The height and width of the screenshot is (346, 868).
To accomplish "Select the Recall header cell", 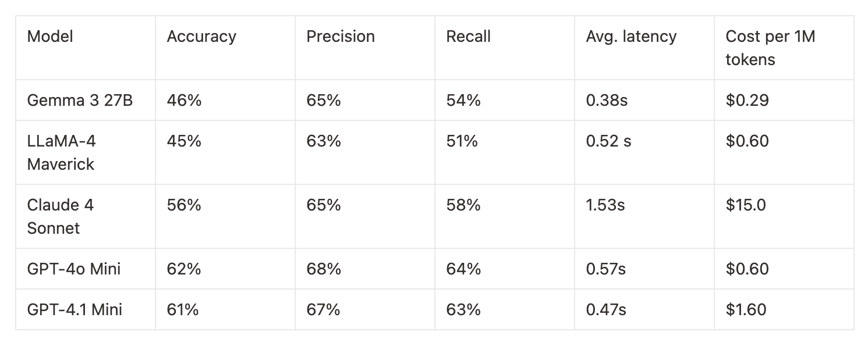I will click(x=505, y=48).
